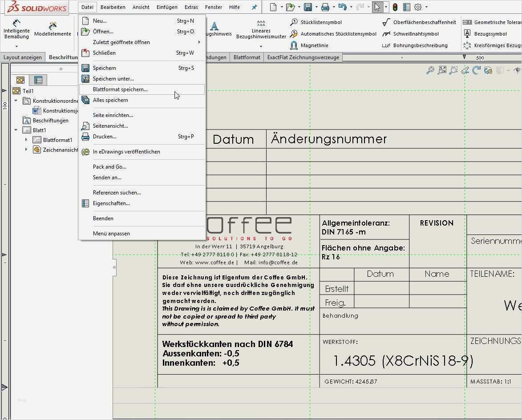Toggle the menu bar pushpin
This screenshot has height=420, width=522.
click(x=254, y=7)
